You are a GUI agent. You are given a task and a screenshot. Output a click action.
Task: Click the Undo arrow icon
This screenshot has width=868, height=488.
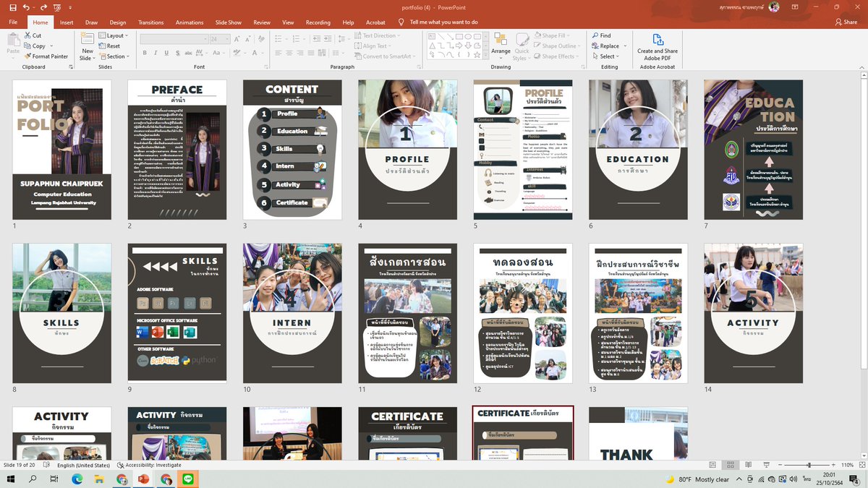27,7
